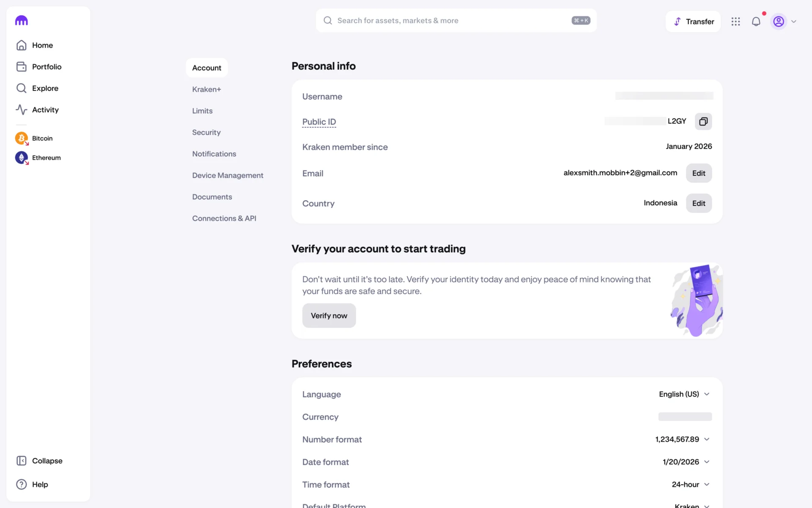Edit the email address
This screenshot has width=812, height=508.
pyautogui.click(x=699, y=173)
